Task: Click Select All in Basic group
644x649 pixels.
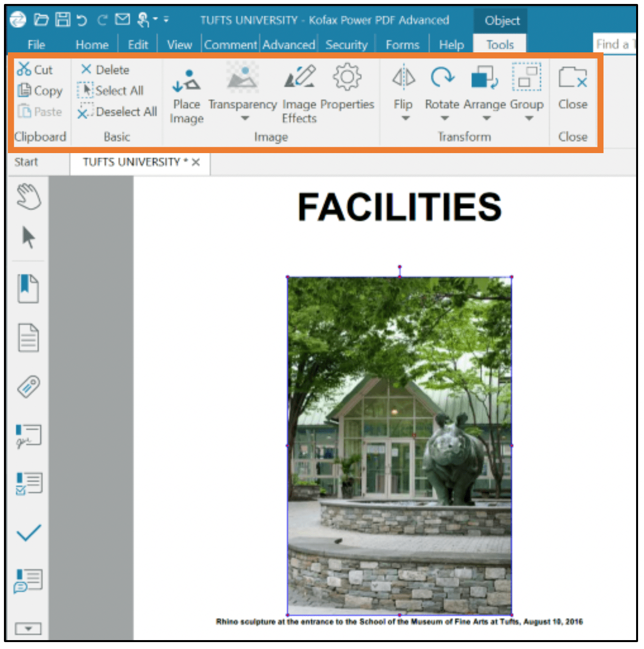Action: (114, 90)
